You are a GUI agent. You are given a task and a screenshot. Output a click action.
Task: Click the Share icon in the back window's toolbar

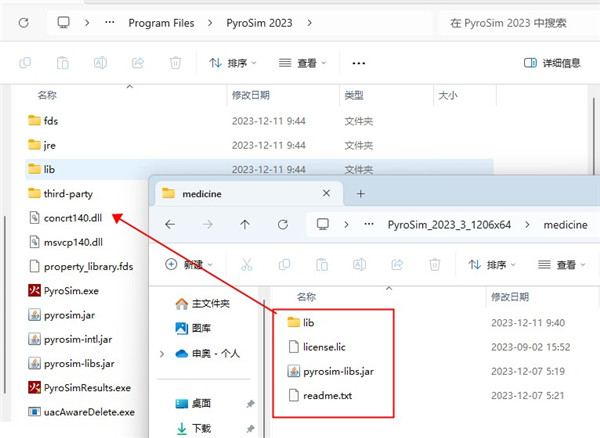(x=138, y=62)
